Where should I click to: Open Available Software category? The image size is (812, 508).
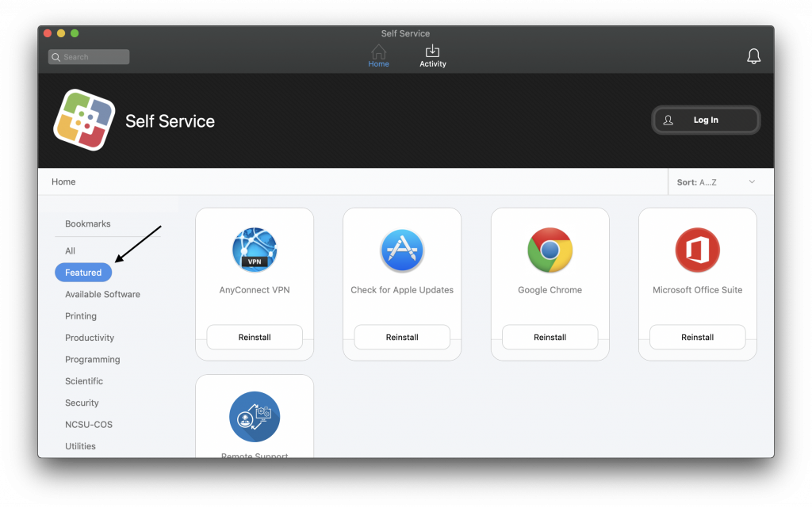(102, 294)
